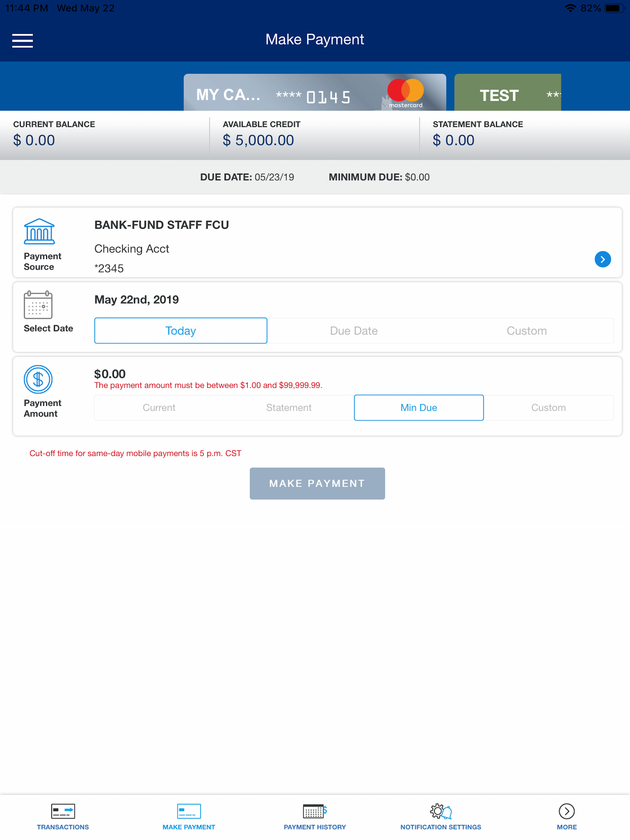Switch to the Make Payment bottom tab
This screenshot has height=840, width=630.
pyautogui.click(x=189, y=816)
